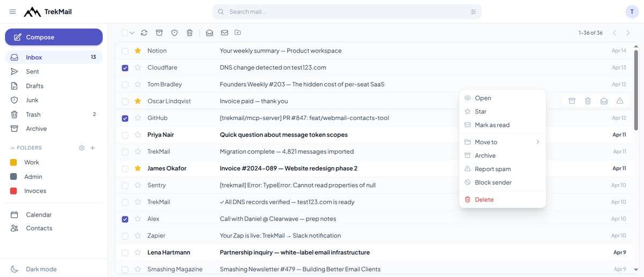Mark Oscar Lindqvist row read quick action
The width and height of the screenshot is (644, 277).
click(x=604, y=101)
